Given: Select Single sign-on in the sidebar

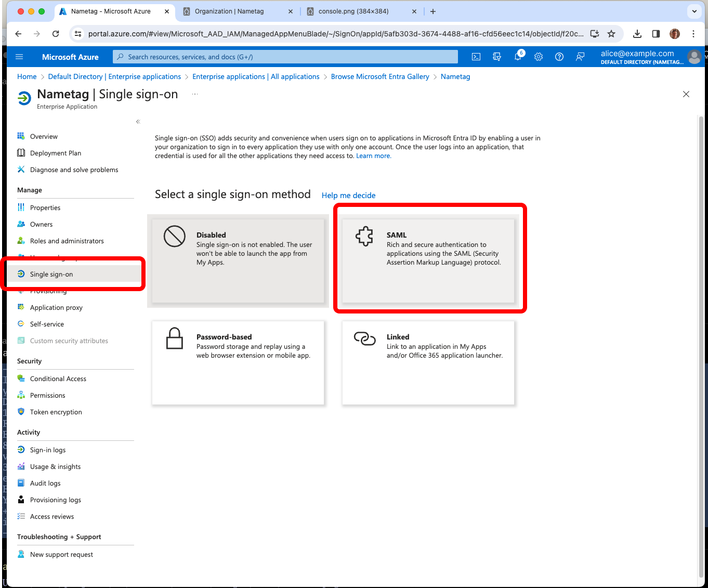Looking at the screenshot, I should point(74,274).
